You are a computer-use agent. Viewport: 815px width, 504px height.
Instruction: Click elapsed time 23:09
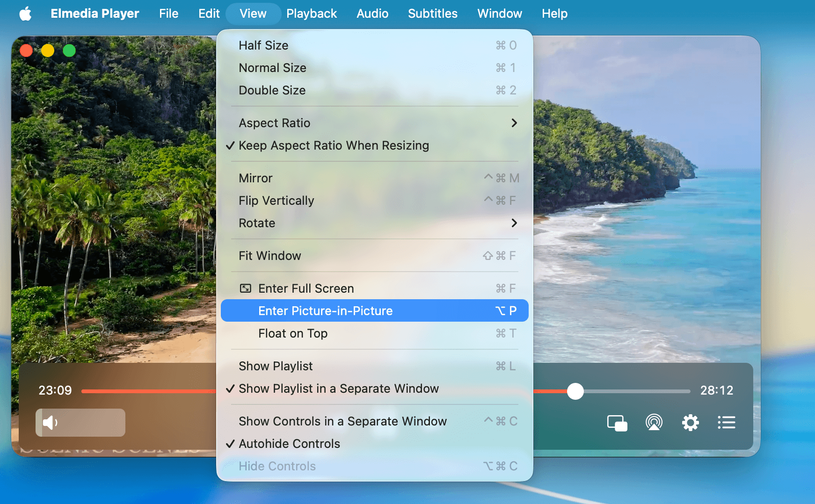[x=55, y=390]
